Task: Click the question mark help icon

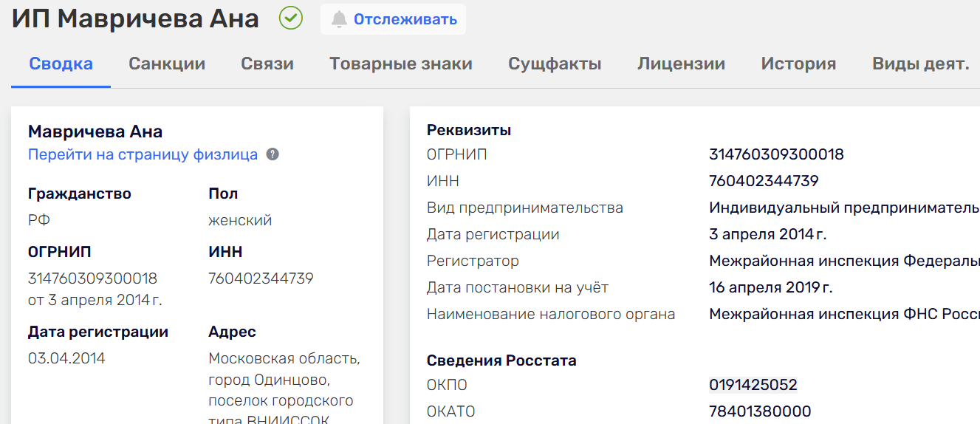Action: pos(273,154)
